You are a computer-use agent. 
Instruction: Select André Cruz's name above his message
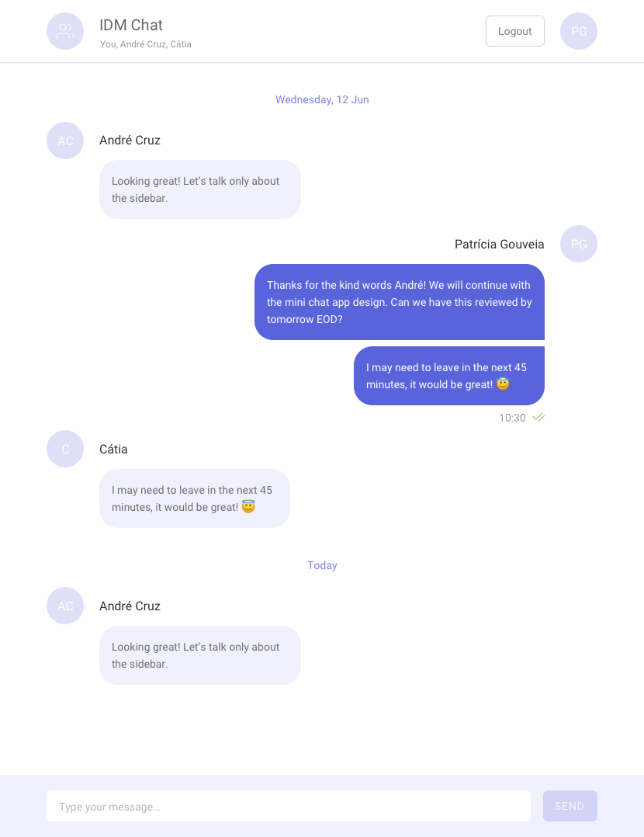(130, 141)
